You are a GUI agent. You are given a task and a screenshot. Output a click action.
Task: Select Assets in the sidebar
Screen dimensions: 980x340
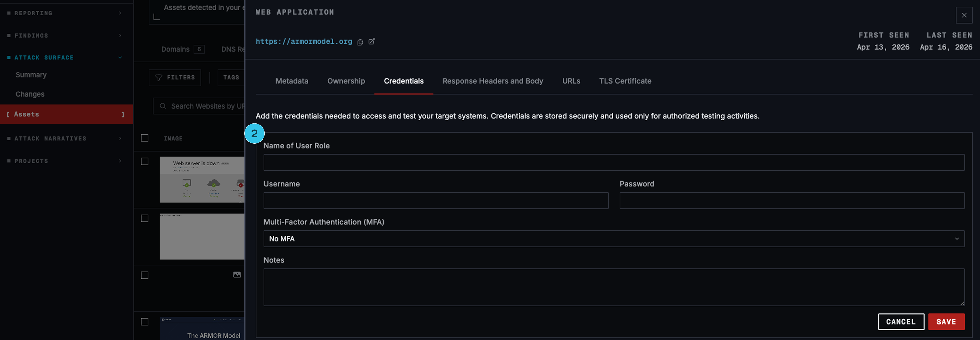(67, 114)
